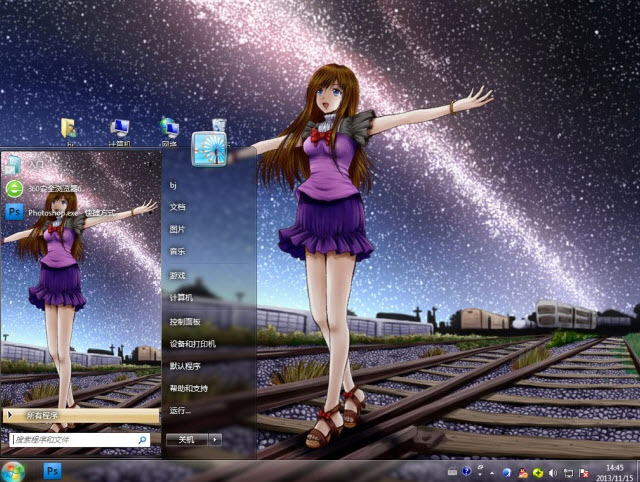The image size is (640, 482).
Task: Click the Windows Start orb
Action: click(14, 470)
